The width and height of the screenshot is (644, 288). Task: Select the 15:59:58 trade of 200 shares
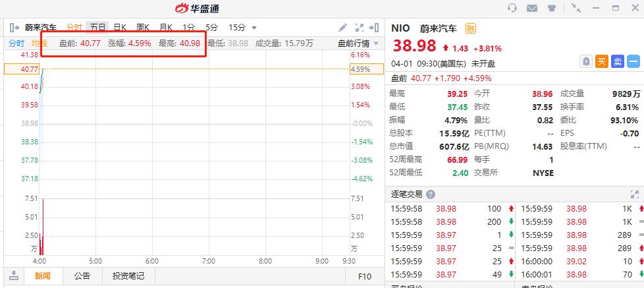pyautogui.click(x=450, y=222)
